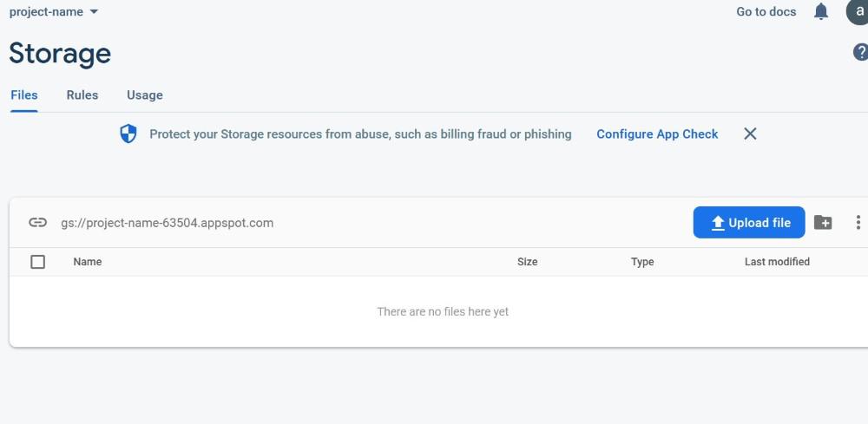
Task: Expand the project-name dropdown
Action: click(x=54, y=12)
